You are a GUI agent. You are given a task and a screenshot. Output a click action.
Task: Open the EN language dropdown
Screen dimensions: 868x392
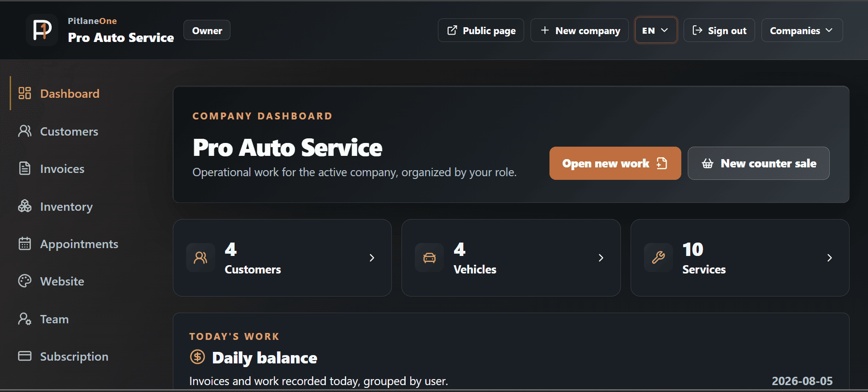(655, 30)
